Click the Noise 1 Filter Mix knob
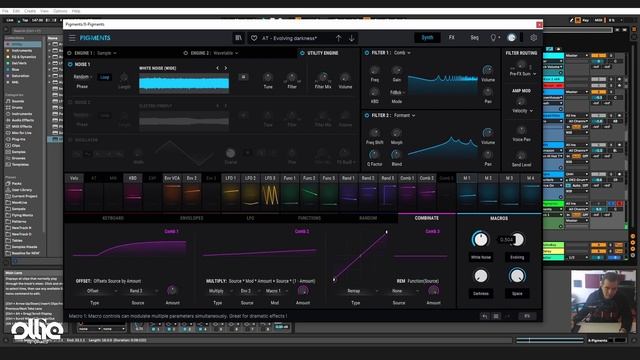 323,77
